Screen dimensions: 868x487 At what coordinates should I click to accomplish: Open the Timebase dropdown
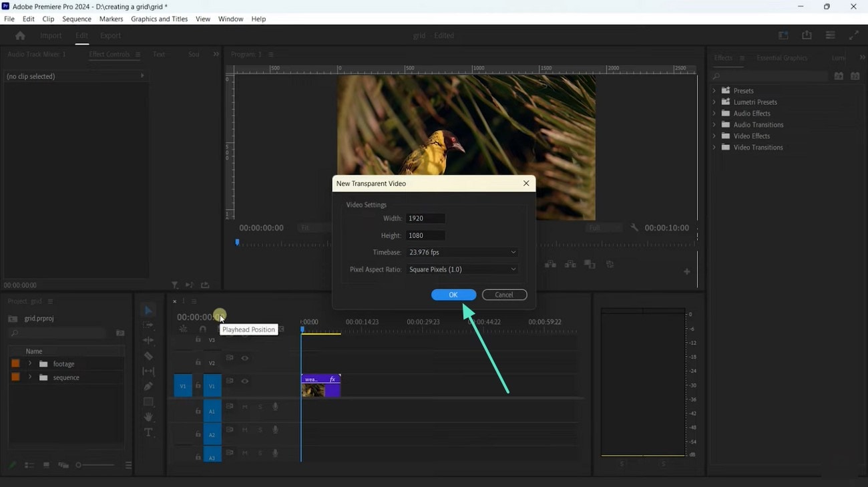point(462,253)
